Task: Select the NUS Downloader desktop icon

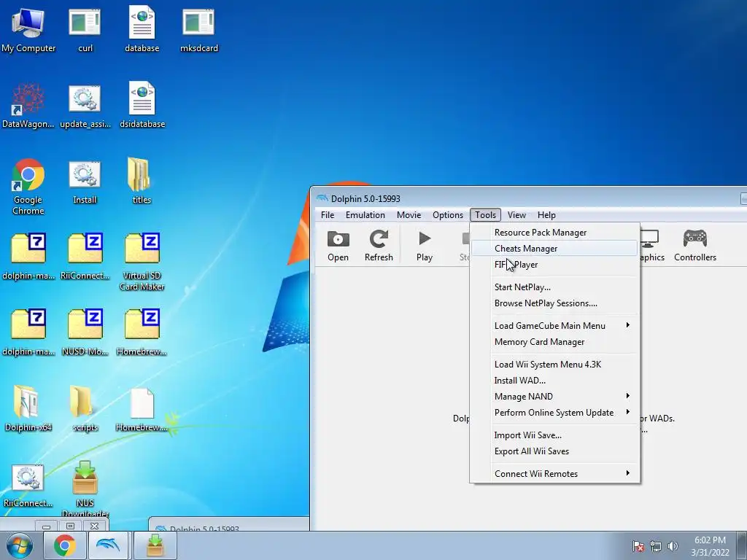Action: (x=85, y=488)
